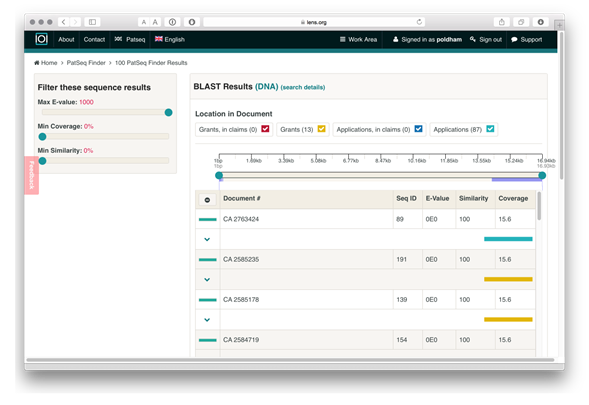Click the browser forward arrow
This screenshot has width=589, height=405.
click(x=75, y=22)
